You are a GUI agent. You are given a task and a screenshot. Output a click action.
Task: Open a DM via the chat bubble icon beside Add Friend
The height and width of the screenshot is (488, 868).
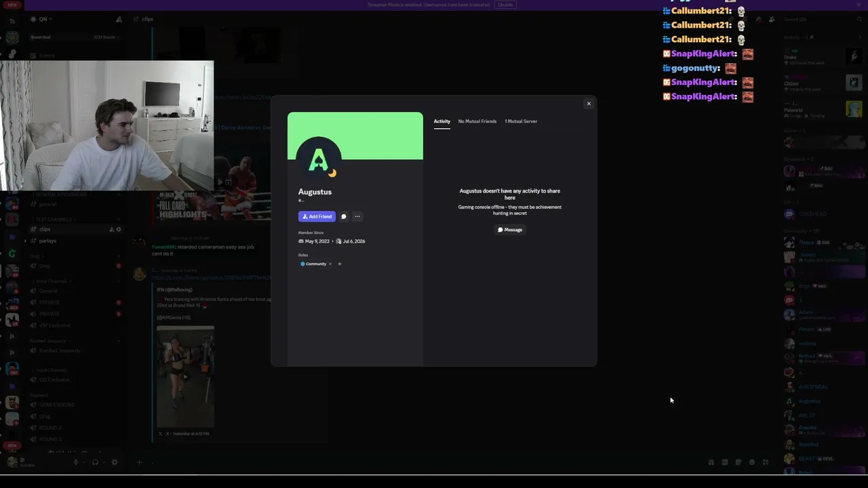click(344, 216)
